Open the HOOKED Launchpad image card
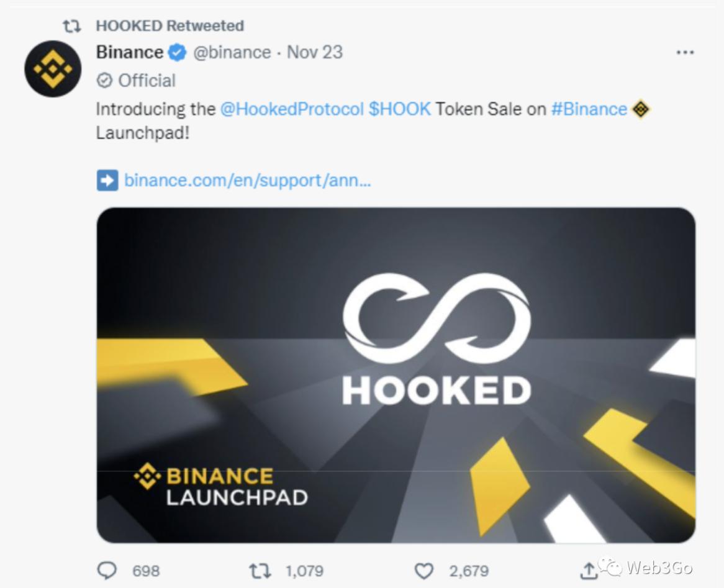This screenshot has height=588, width=724. tap(396, 375)
